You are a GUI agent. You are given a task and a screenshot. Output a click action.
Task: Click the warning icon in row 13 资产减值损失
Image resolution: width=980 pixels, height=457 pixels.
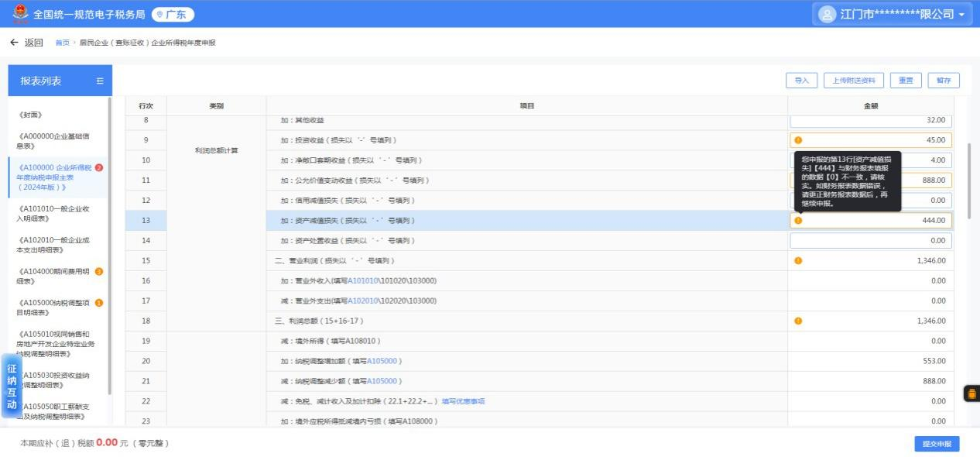tap(798, 221)
